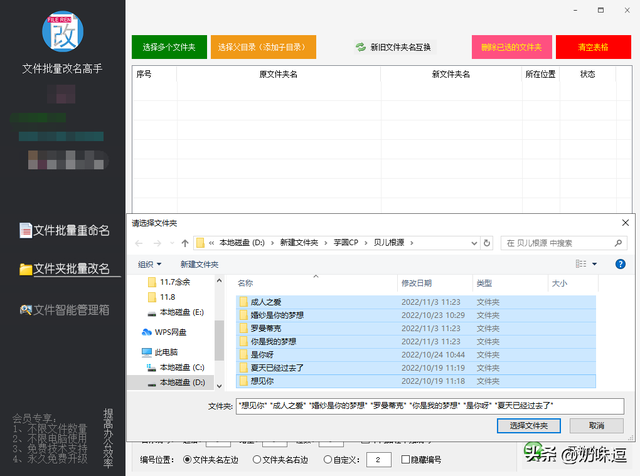Select the 想见你 folder
This screenshot has height=476, width=640.
coord(416,381)
